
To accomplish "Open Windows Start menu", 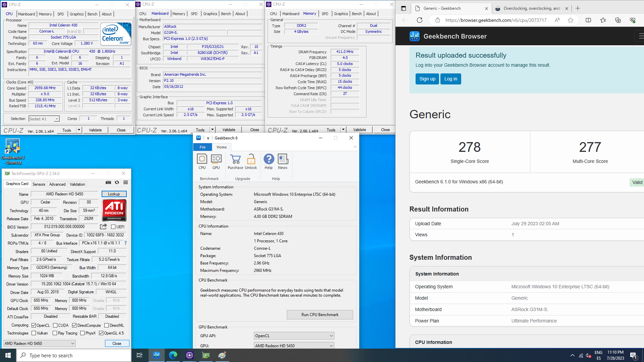I will [8, 355].
